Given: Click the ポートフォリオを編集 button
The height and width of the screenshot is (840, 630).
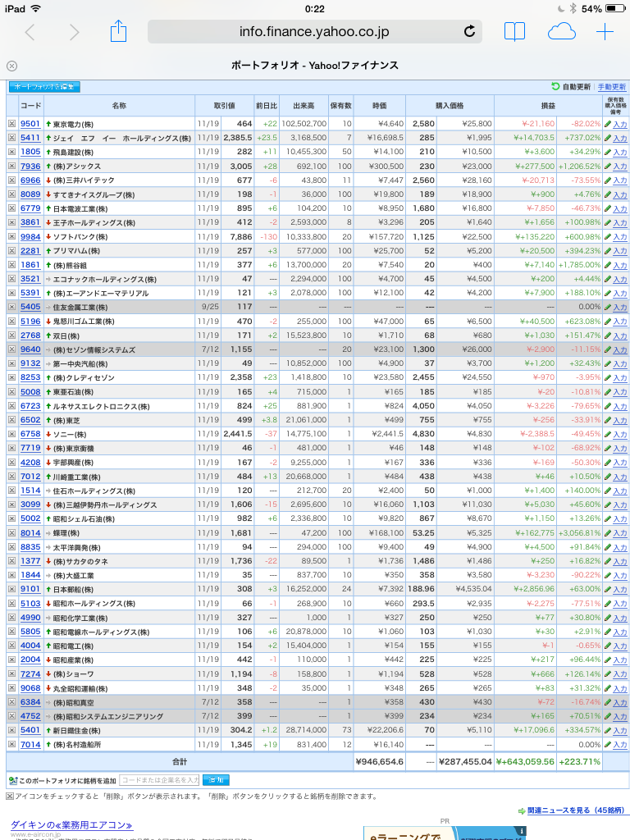Looking at the screenshot, I should click(x=44, y=87).
